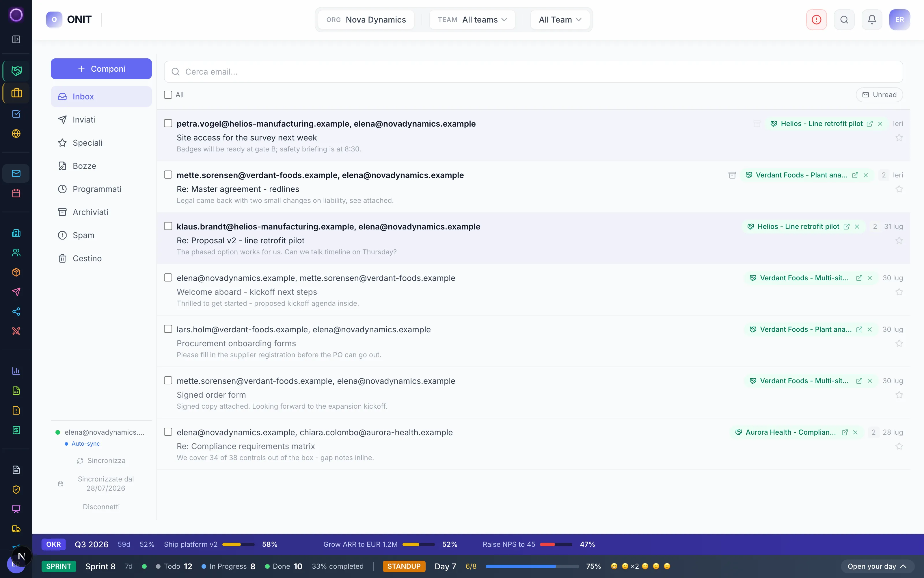Click Disconnetti account link
Viewport: 924px width, 578px height.
tap(101, 507)
